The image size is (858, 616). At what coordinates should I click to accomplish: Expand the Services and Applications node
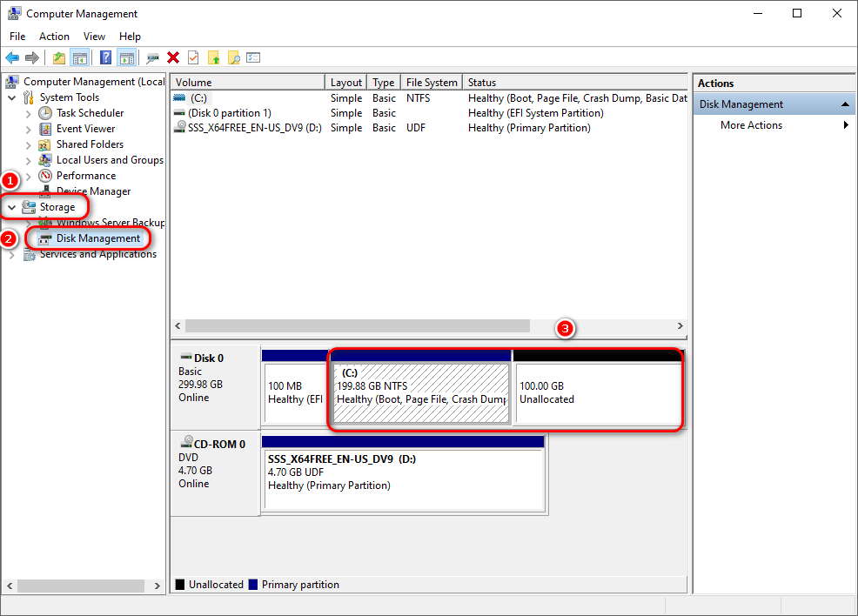click(x=12, y=255)
